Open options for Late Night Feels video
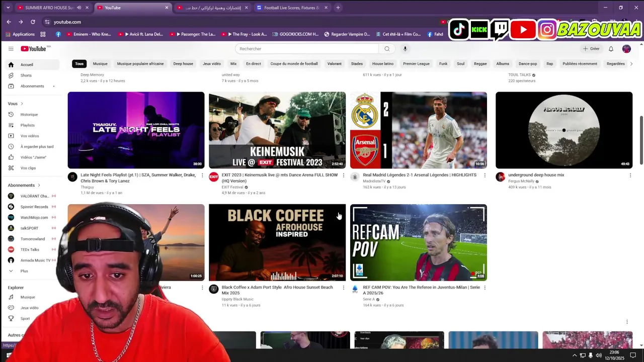This screenshot has width=644, height=362. pyautogui.click(x=202, y=175)
